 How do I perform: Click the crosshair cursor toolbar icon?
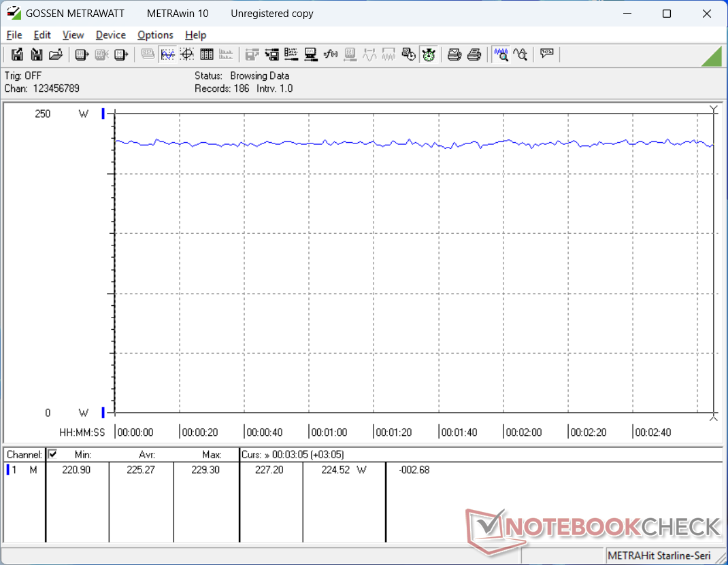tap(187, 54)
